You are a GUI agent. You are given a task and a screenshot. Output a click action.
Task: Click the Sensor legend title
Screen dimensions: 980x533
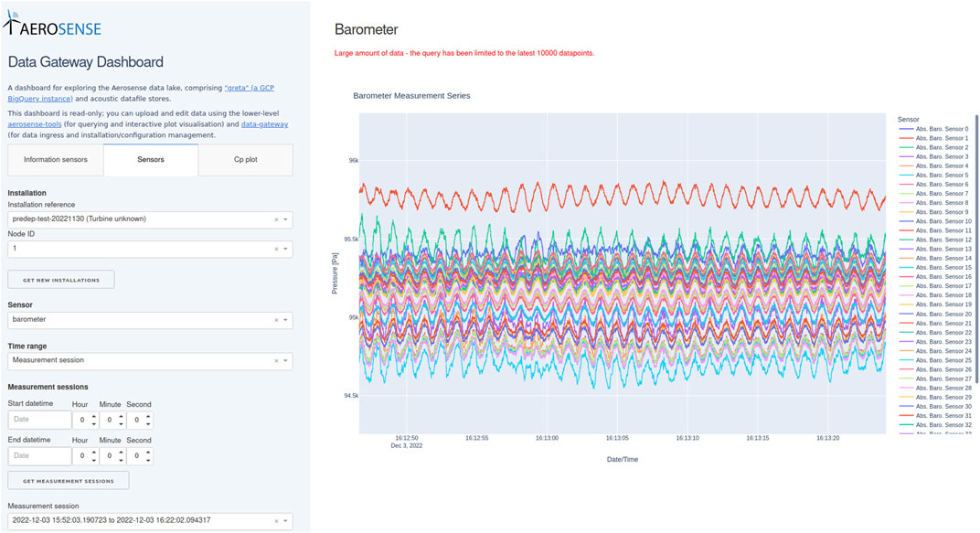coord(908,120)
